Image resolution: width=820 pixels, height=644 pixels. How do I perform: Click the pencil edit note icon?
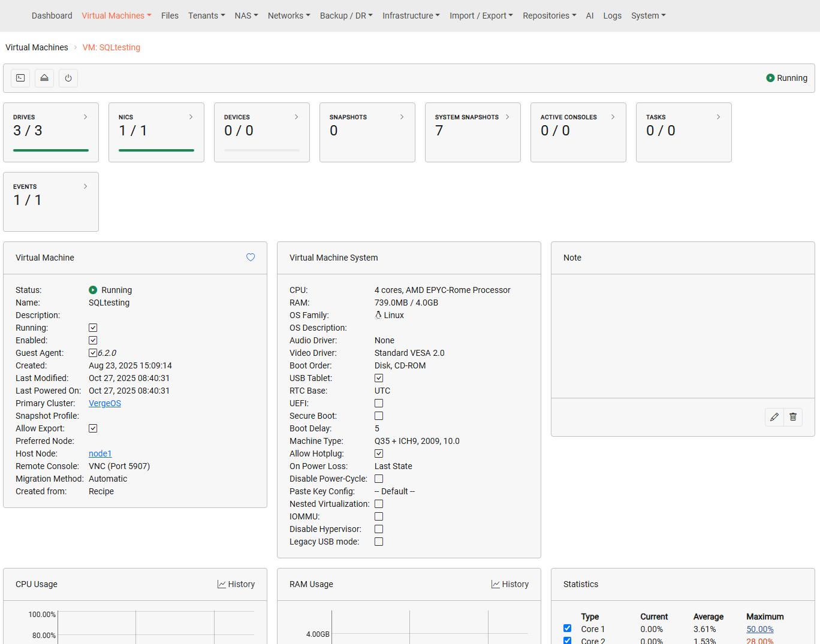coord(774,417)
